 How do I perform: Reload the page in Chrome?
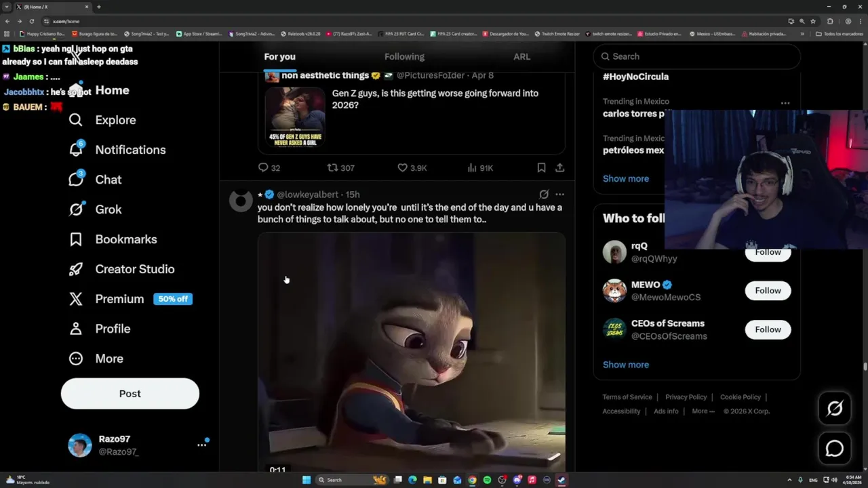pyautogui.click(x=31, y=21)
